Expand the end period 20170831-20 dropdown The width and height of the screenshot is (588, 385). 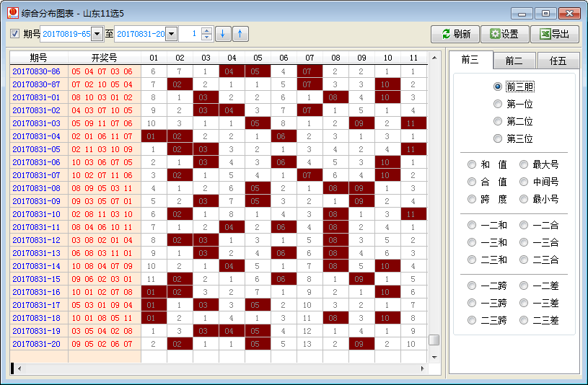171,34
